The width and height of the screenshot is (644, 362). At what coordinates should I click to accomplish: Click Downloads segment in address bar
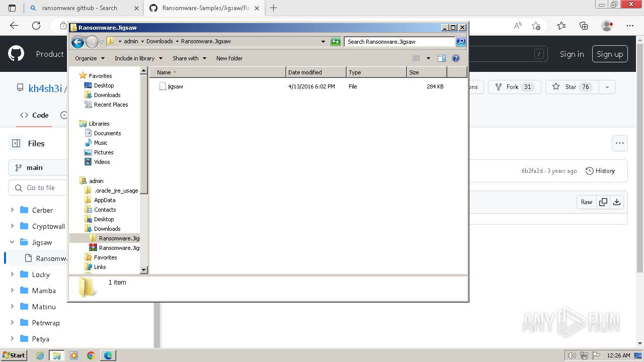(x=159, y=42)
